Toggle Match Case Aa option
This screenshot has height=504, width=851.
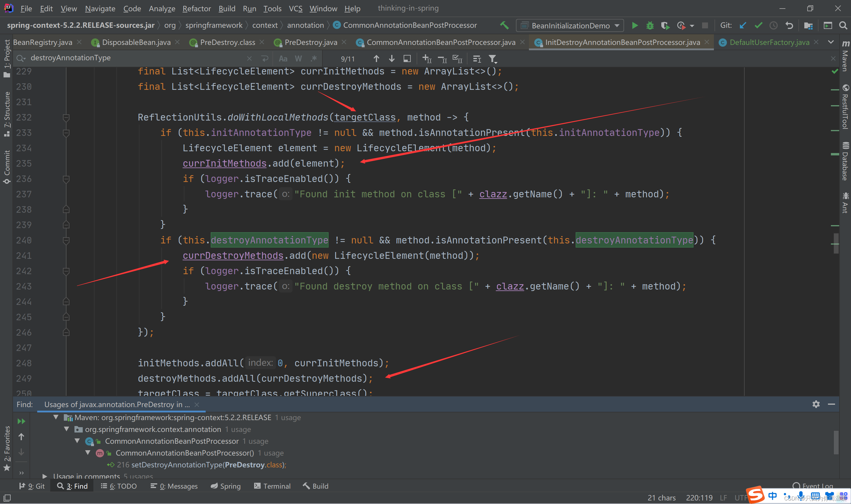click(283, 59)
